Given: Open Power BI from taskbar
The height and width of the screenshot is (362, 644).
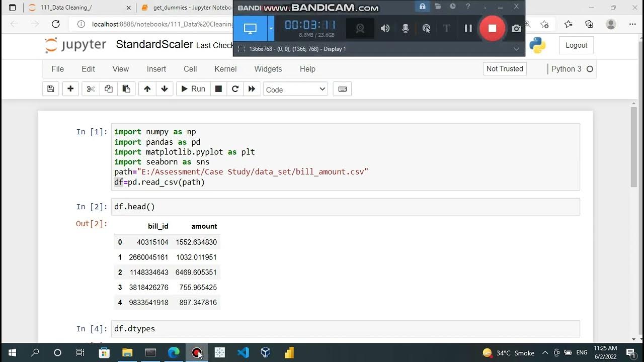Looking at the screenshot, I should click(288, 353).
